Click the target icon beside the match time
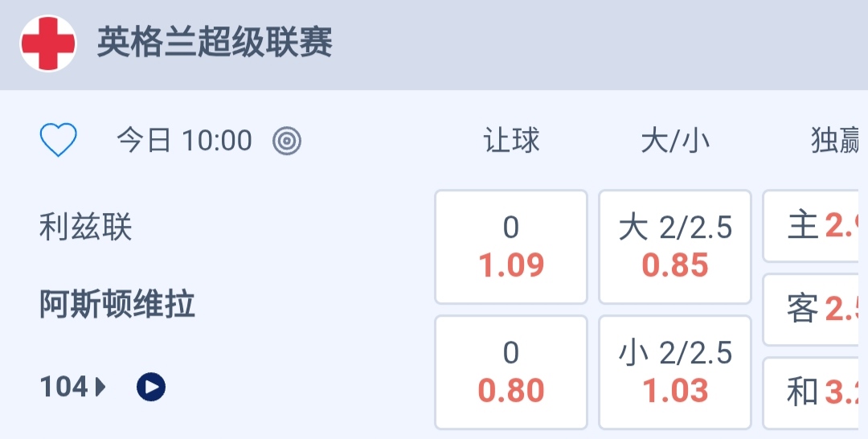The height and width of the screenshot is (439, 868). [x=287, y=142]
